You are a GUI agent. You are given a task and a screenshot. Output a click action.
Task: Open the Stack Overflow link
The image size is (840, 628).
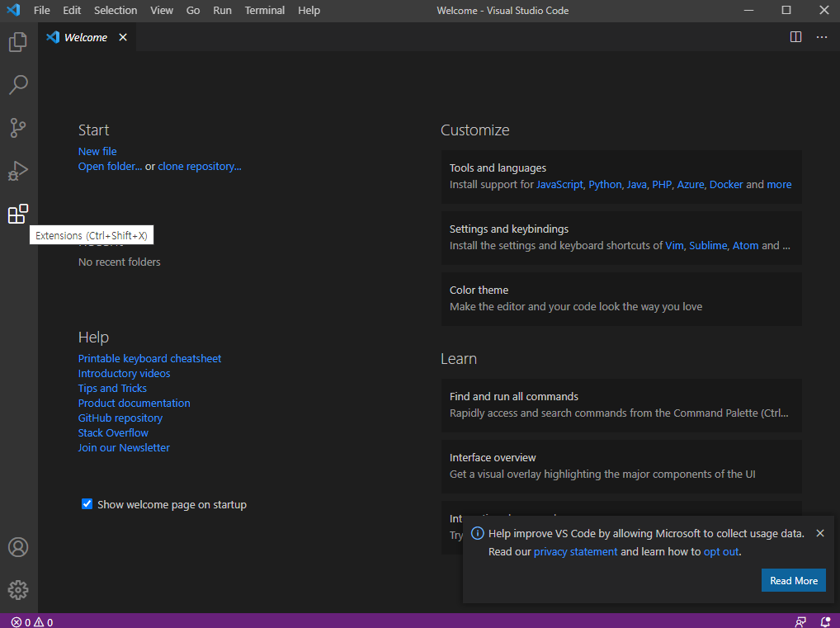(113, 432)
